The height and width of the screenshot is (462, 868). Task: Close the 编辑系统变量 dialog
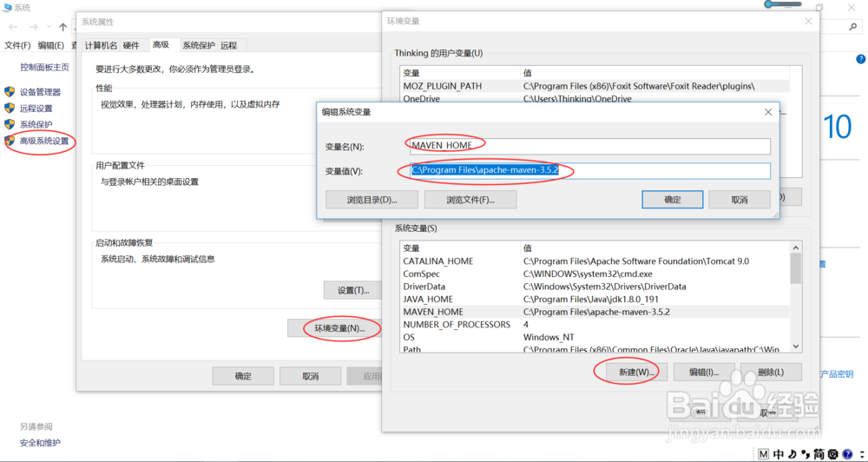pyautogui.click(x=768, y=112)
